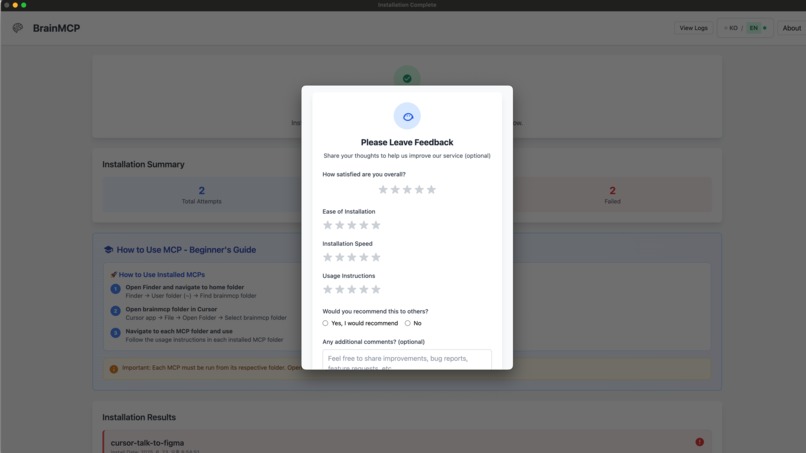Click the orange Important warning icon
Viewport: 806px width, 453px height.
[x=114, y=369]
